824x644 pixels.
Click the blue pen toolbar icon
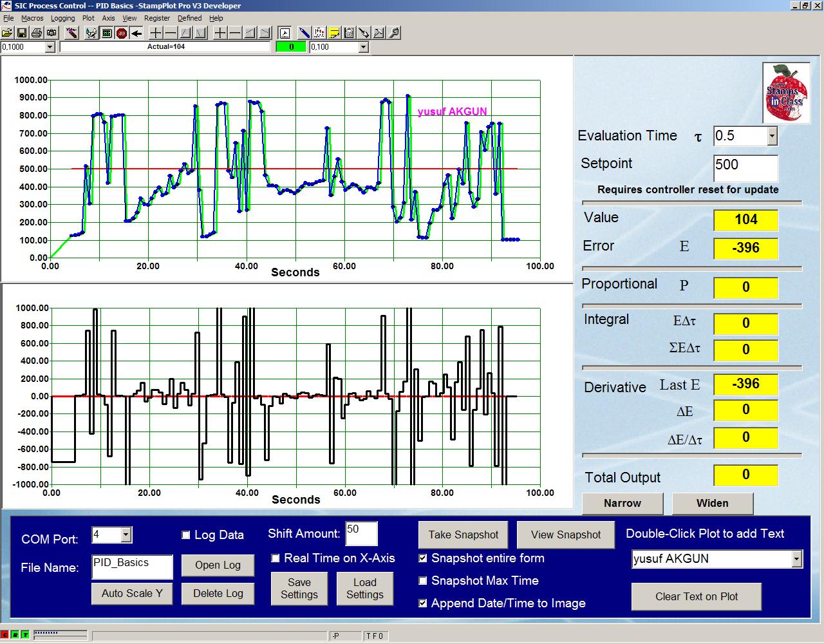(304, 32)
